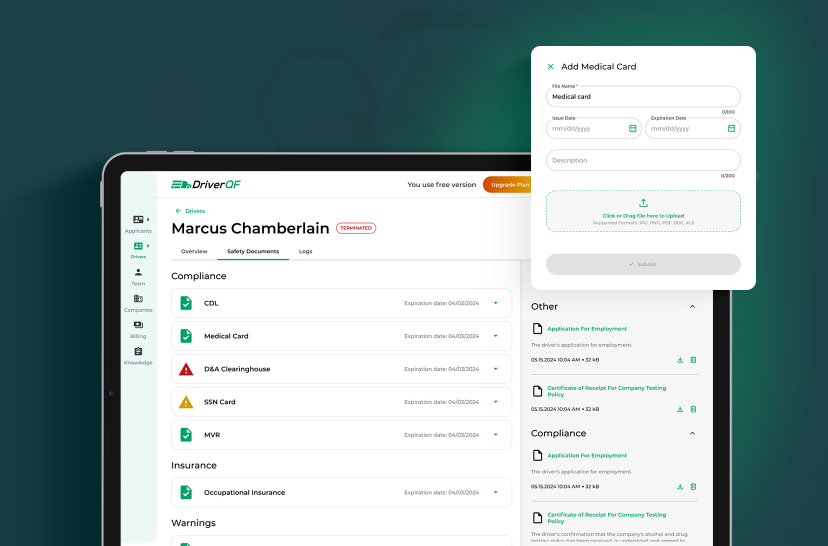Expand the CDL document row
Image resolution: width=828 pixels, height=546 pixels.
pos(495,303)
